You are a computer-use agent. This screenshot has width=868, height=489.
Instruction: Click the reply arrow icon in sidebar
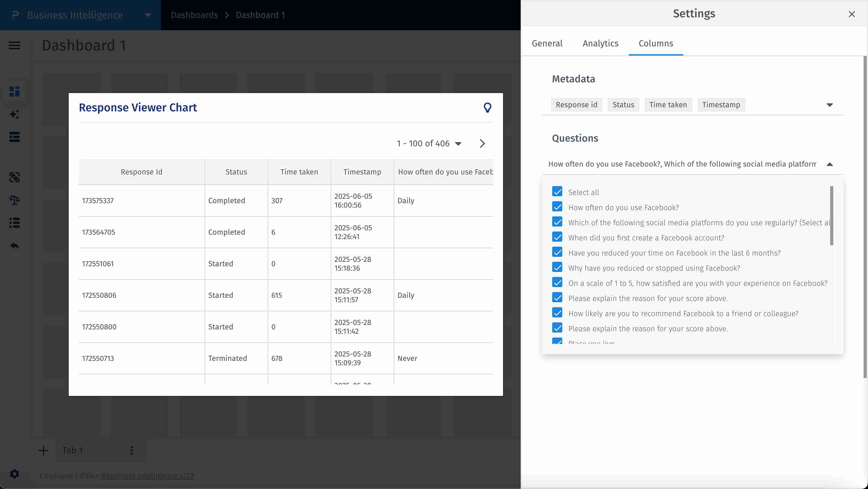[14, 246]
